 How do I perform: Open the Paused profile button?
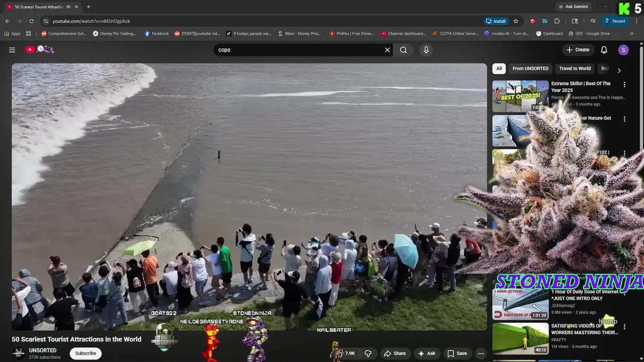coord(615,21)
